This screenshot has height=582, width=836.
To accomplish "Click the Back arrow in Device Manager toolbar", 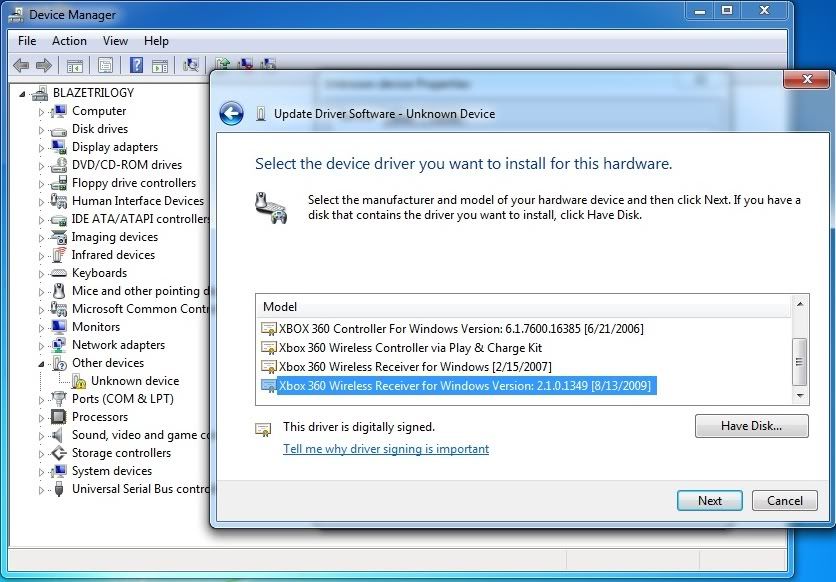I will pos(21,66).
